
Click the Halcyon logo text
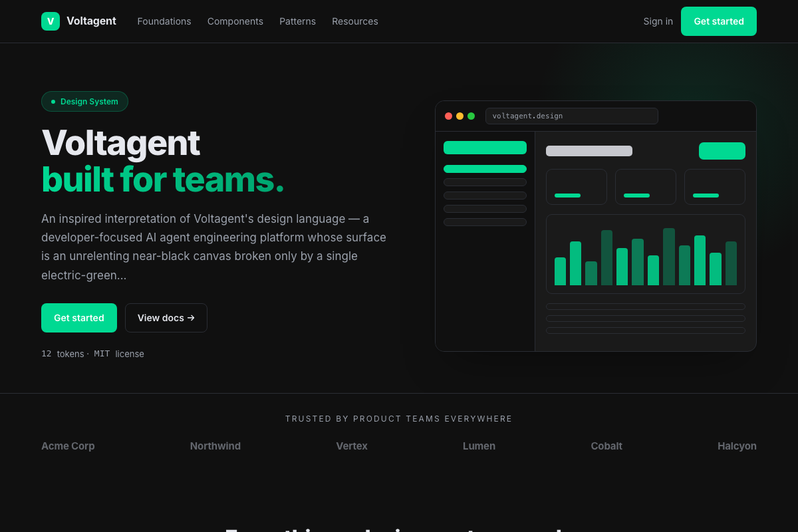(x=737, y=446)
